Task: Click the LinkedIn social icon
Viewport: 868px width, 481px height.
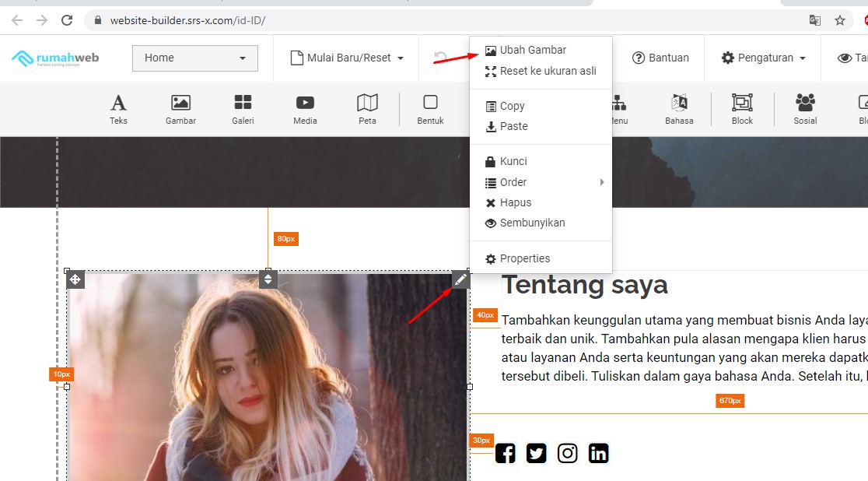Action: [x=598, y=453]
